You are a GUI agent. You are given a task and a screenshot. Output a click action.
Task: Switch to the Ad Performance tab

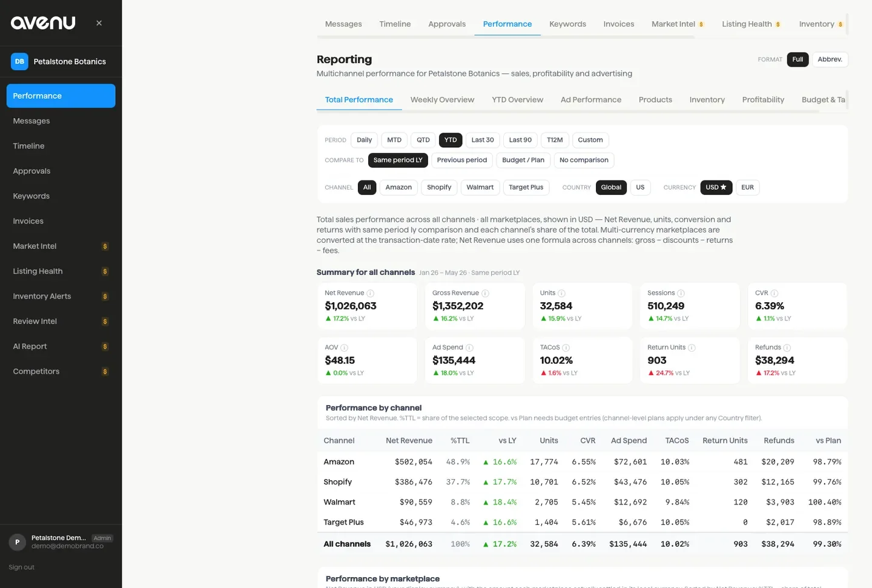(591, 100)
